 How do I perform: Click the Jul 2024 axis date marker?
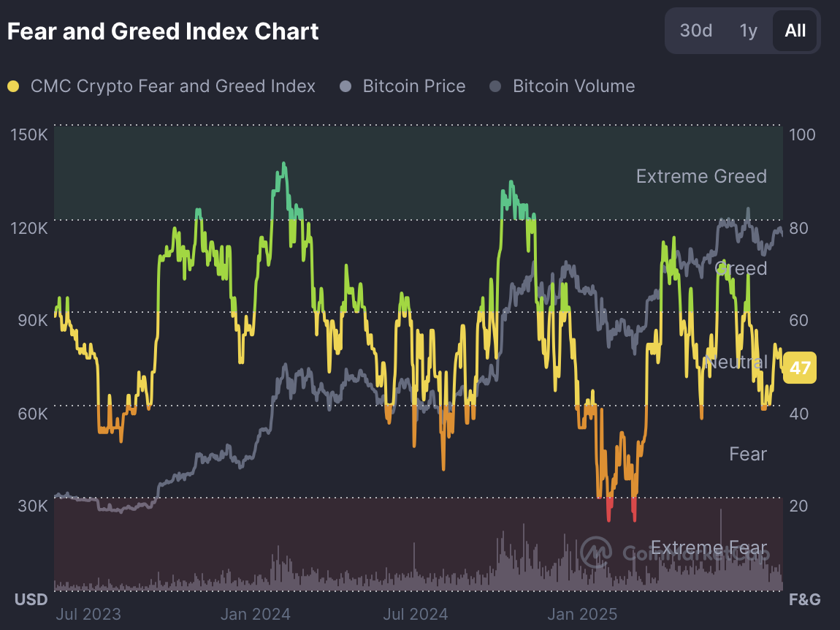415,614
